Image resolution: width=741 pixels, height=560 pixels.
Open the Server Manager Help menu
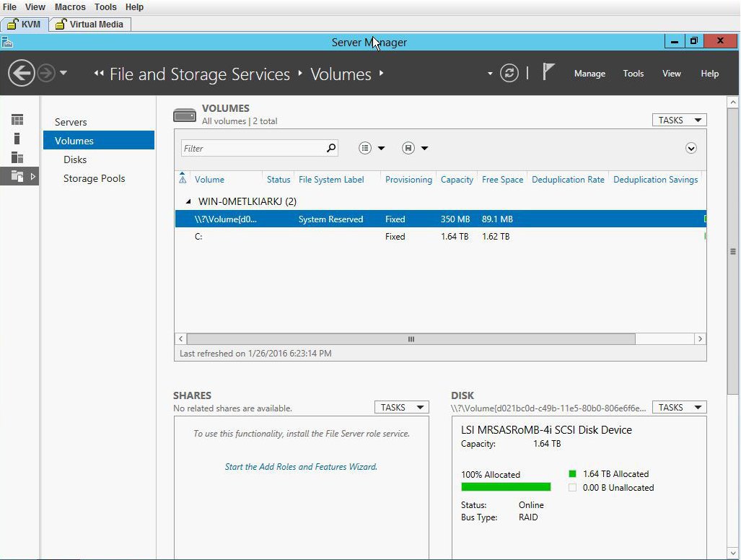click(709, 74)
